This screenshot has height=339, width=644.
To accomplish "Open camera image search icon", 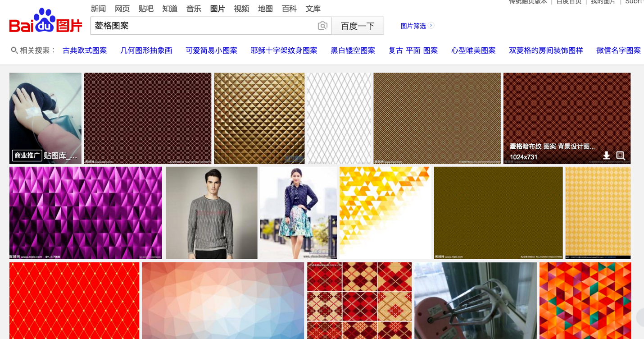I will point(322,26).
